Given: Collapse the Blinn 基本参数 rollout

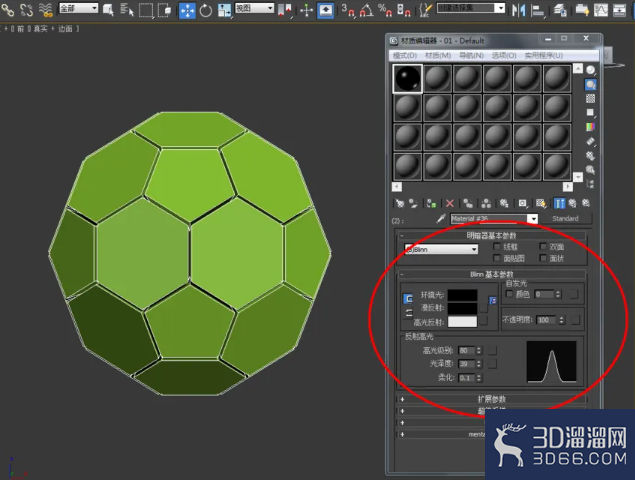Looking at the screenshot, I should tap(491, 274).
